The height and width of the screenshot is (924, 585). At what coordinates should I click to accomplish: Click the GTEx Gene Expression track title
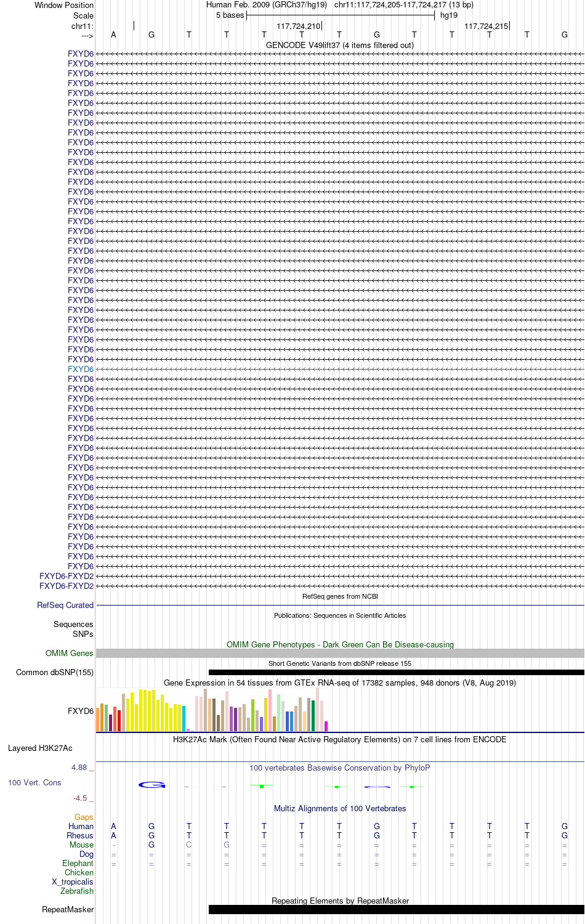click(x=340, y=683)
